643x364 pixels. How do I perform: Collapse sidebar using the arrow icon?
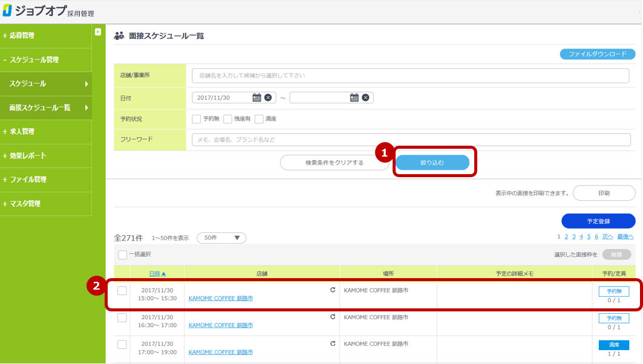coord(98,32)
